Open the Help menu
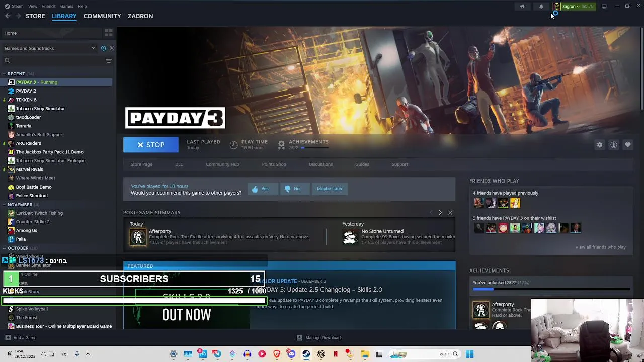Image resolution: width=644 pixels, height=362 pixels. [x=82, y=6]
